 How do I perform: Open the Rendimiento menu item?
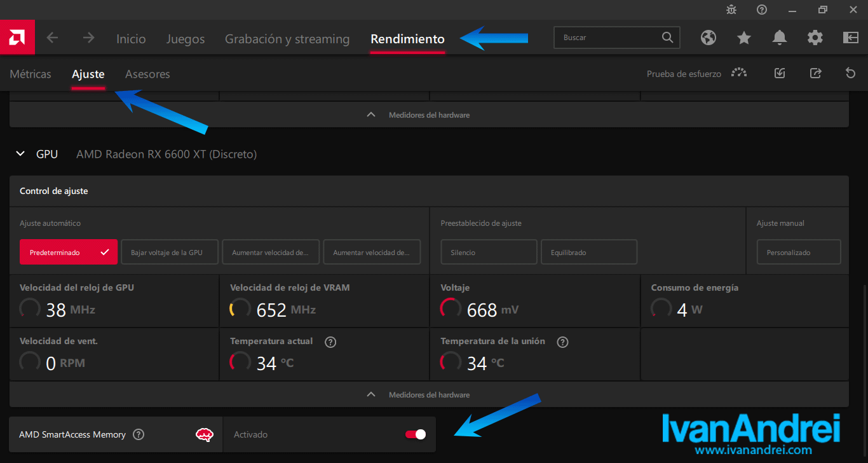coord(407,39)
